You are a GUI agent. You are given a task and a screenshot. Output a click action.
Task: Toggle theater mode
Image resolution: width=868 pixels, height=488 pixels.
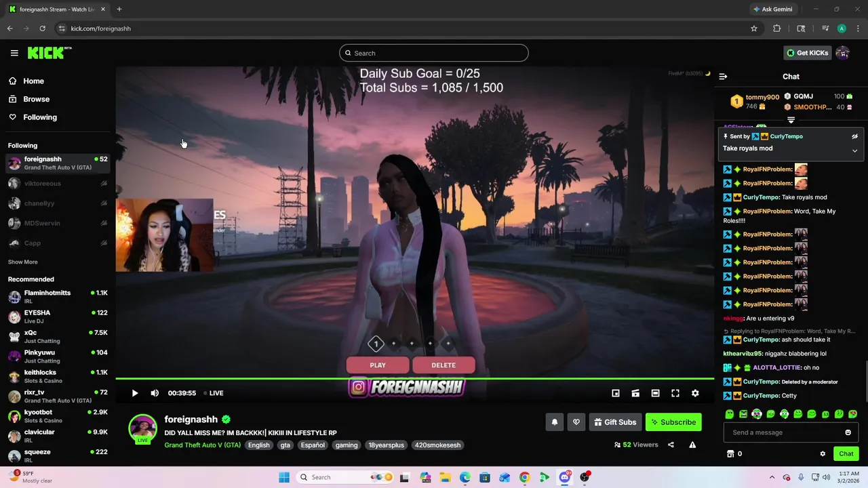coord(655,393)
